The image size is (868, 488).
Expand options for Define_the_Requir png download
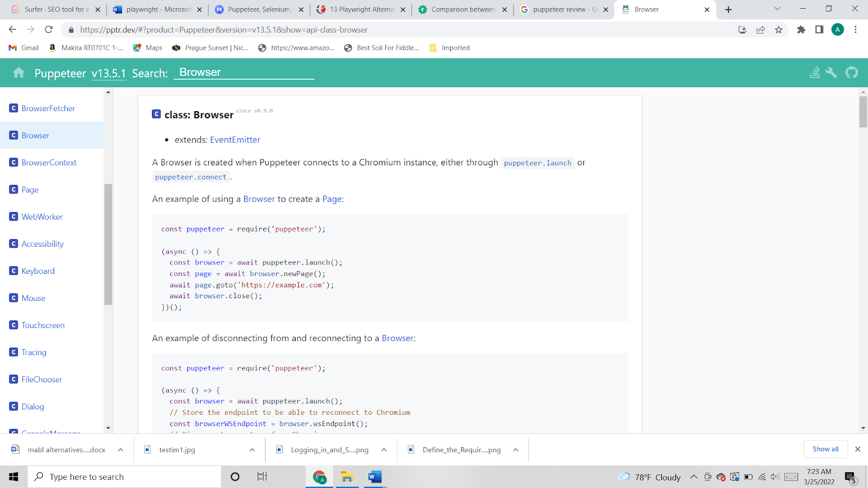[516, 450]
